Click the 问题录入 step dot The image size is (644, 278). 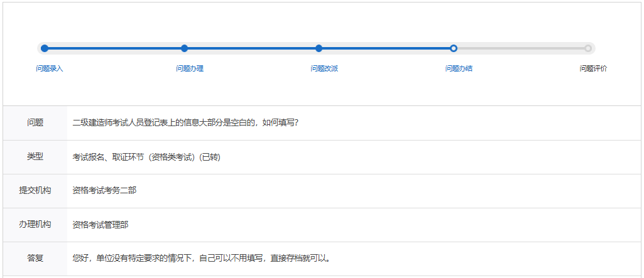click(45, 48)
